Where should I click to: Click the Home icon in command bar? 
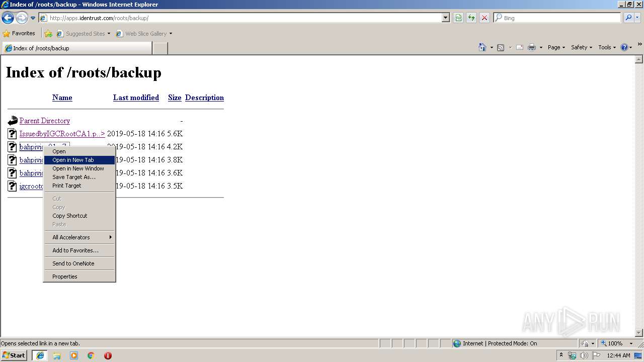pyautogui.click(x=482, y=47)
